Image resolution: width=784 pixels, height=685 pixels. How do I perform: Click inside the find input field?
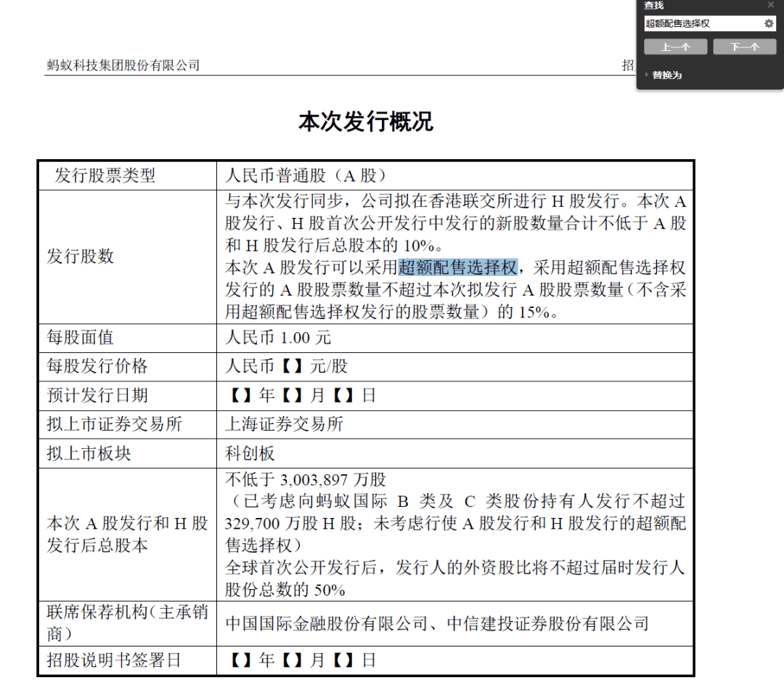click(697, 23)
